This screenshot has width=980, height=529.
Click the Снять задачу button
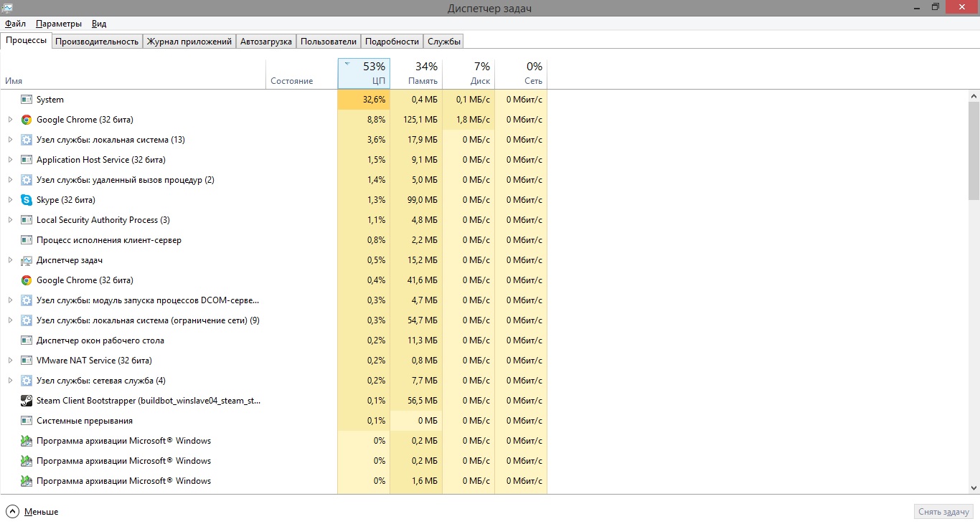point(945,512)
